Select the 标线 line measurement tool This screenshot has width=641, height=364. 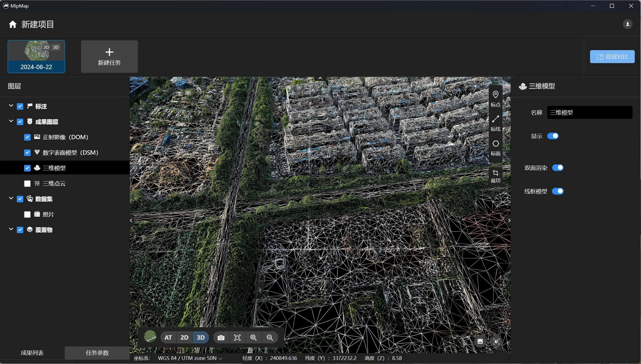click(495, 122)
